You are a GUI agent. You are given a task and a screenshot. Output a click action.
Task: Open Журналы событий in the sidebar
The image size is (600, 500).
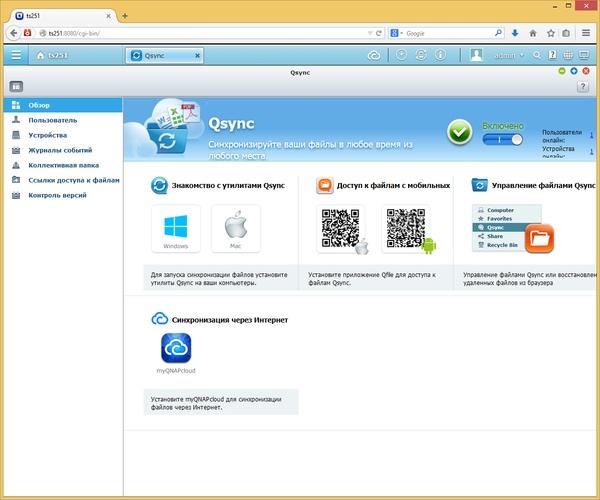(x=63, y=150)
